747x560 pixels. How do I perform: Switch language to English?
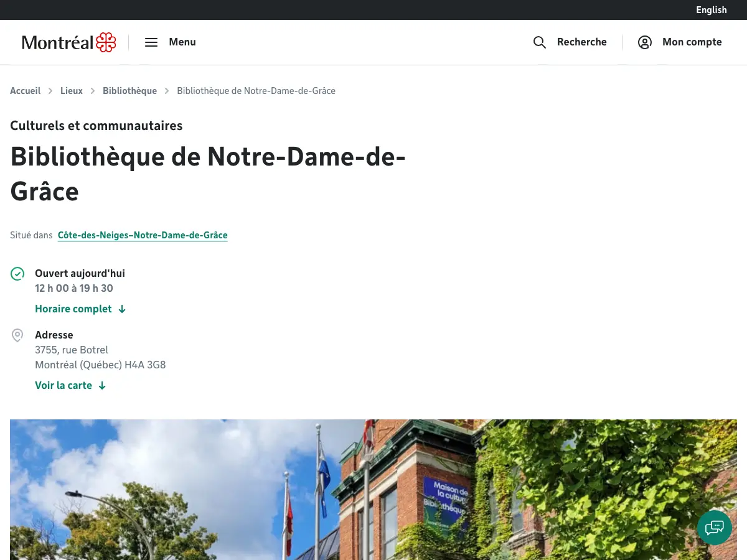pyautogui.click(x=712, y=10)
